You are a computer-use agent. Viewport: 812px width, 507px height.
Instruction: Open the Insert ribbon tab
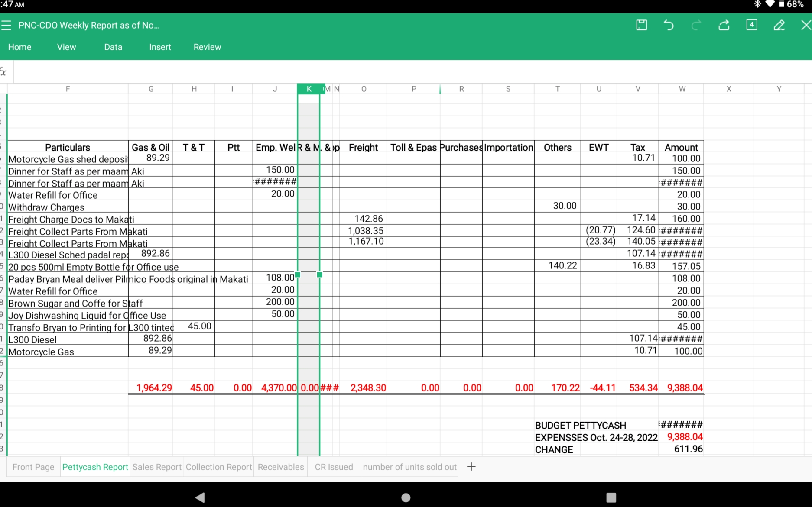click(160, 47)
